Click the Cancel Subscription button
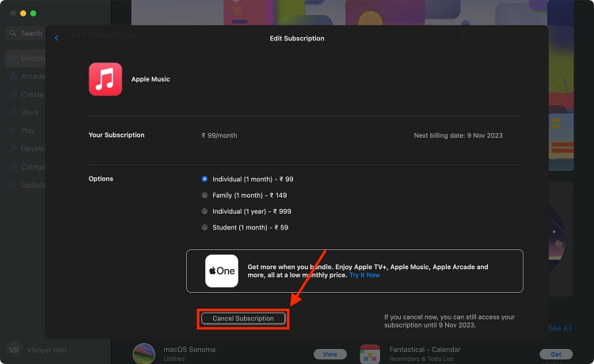594x364 pixels. (243, 319)
